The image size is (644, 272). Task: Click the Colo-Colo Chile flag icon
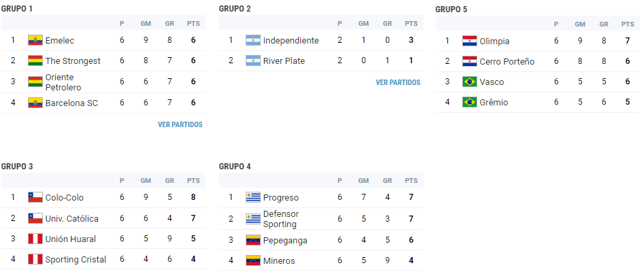35,197
